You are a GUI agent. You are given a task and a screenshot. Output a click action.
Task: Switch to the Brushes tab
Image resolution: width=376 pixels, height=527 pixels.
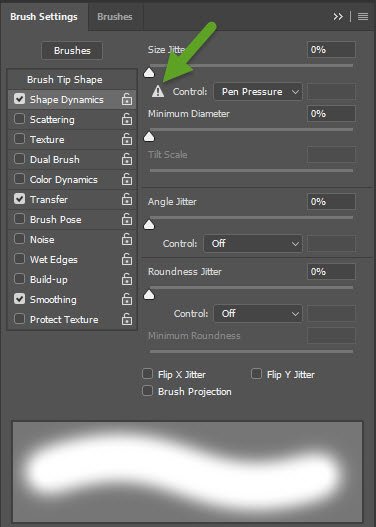click(x=115, y=16)
